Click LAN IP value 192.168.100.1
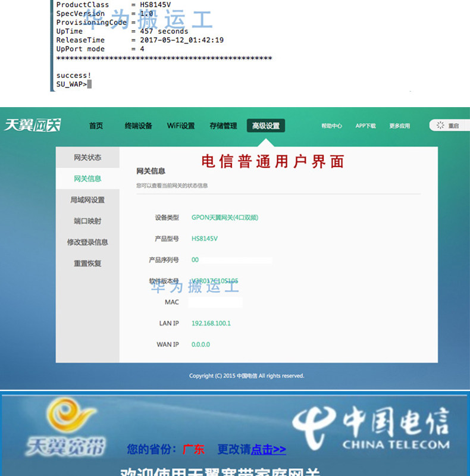The image size is (470, 476). (x=211, y=323)
